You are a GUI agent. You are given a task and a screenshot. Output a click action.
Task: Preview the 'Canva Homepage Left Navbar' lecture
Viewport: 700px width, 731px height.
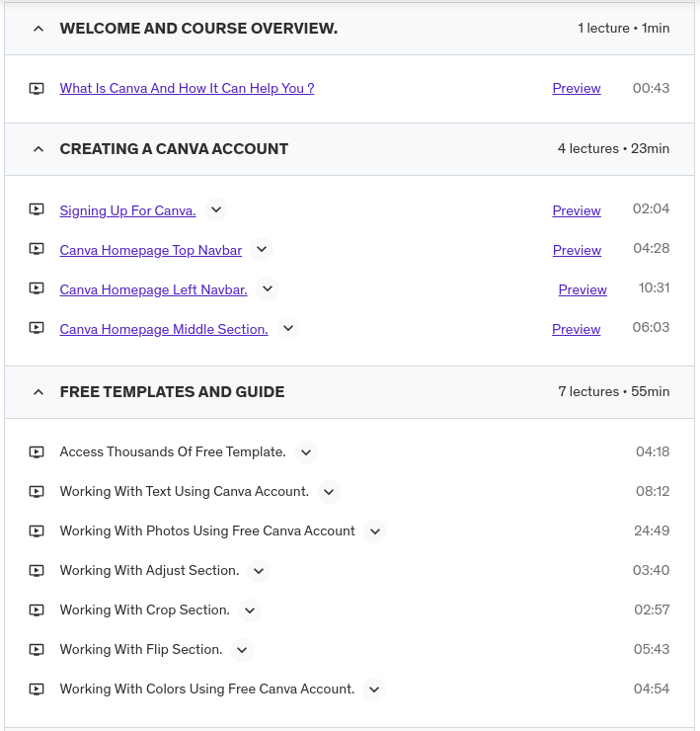pos(583,289)
